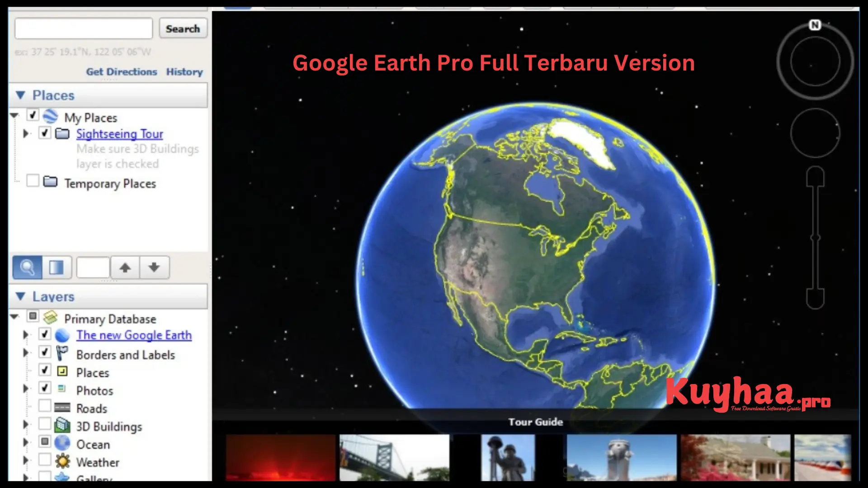
Task: Click the magnifier search-places icon button
Action: click(x=27, y=267)
